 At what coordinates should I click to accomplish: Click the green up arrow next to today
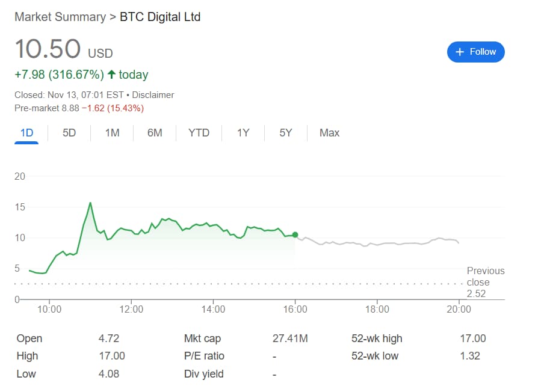(111, 74)
